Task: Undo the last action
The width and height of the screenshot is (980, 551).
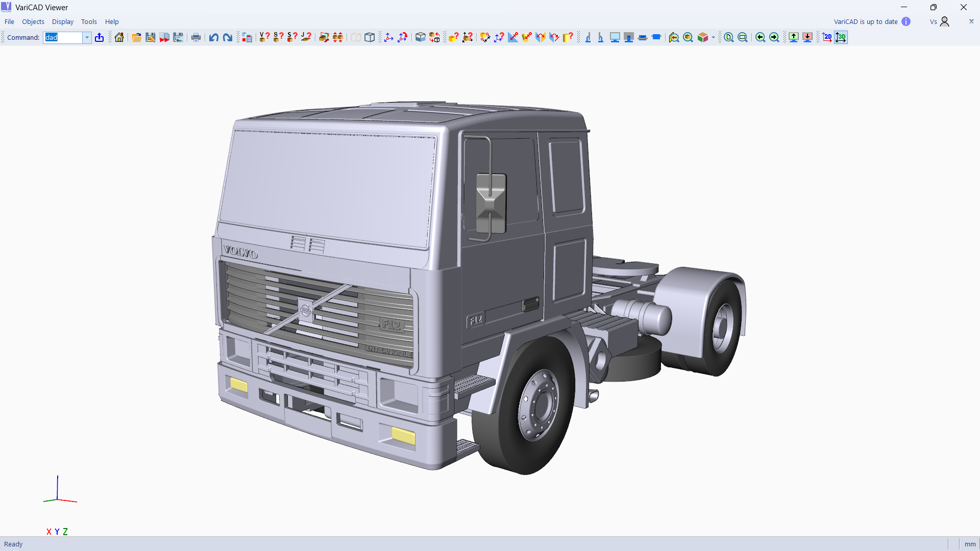Action: pyautogui.click(x=213, y=37)
